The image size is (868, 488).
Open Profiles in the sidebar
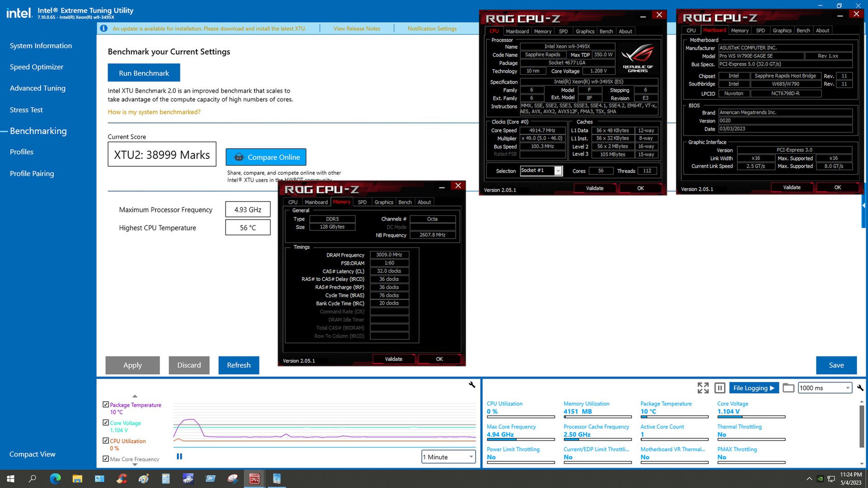click(x=22, y=152)
